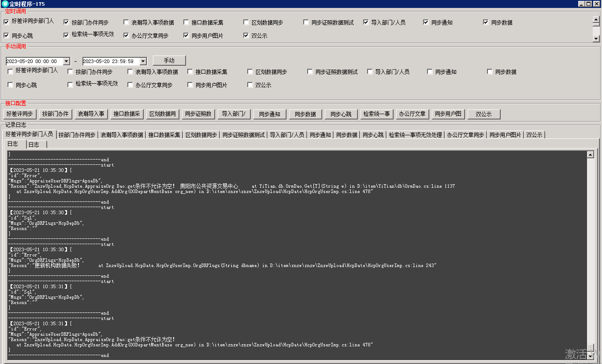Click scroll-down arrow of log area scrollbar
Viewport: 602px width, 364px height.
click(591, 356)
